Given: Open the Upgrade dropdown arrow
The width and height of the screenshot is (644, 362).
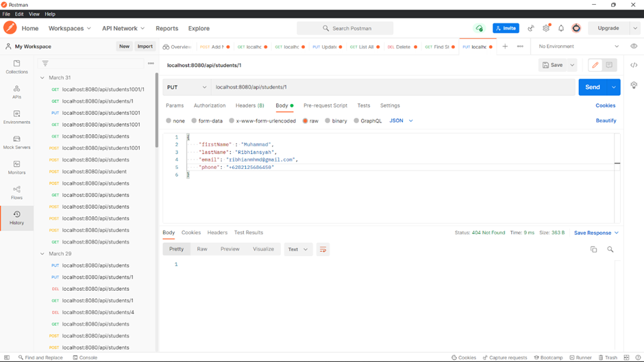Looking at the screenshot, I should pos(635,28).
